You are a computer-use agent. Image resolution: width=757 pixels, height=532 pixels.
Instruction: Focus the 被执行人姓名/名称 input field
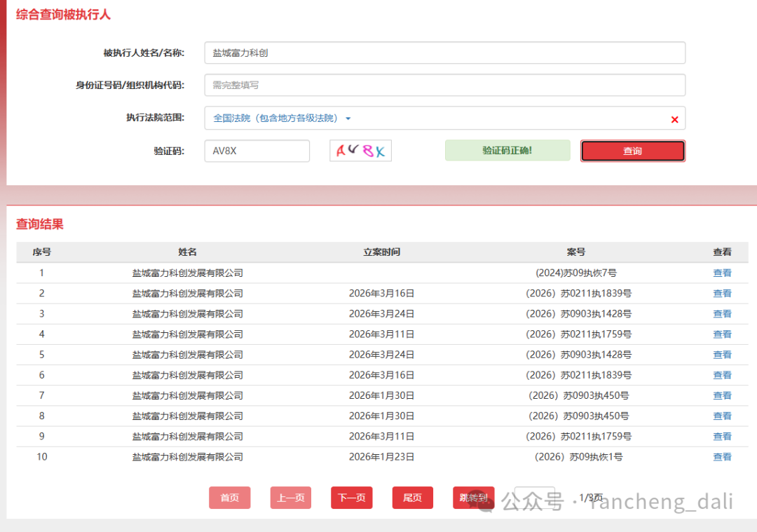(x=444, y=53)
